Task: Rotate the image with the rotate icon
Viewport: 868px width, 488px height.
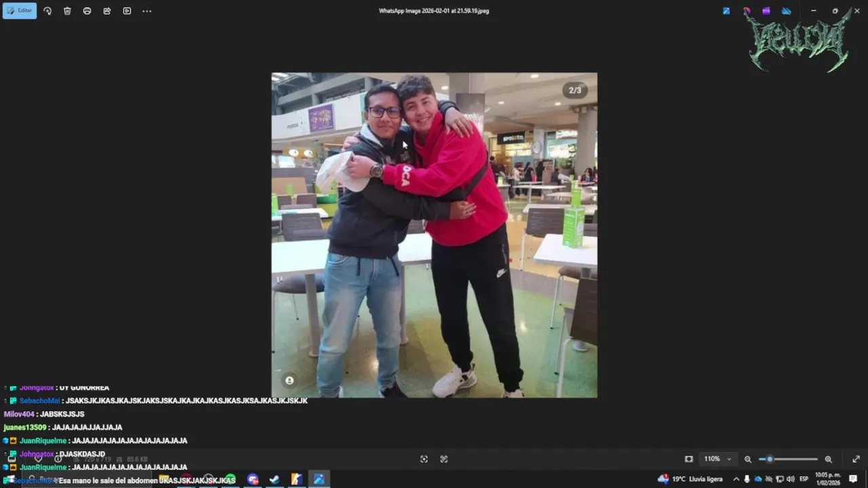Action: click(47, 11)
